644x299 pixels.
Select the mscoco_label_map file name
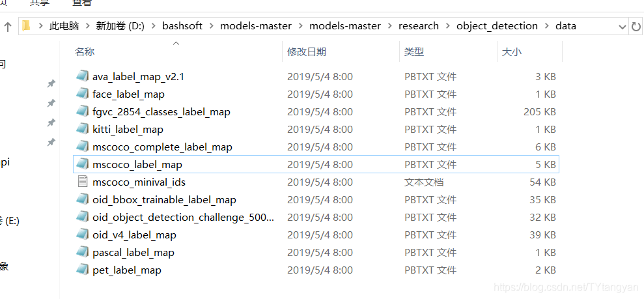click(137, 165)
